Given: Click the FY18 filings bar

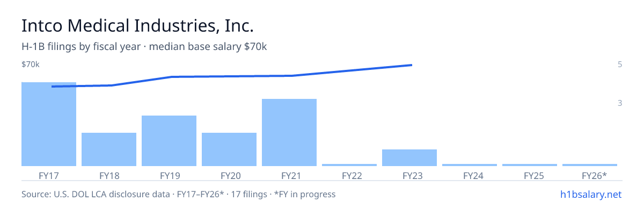Looking at the screenshot, I should 109,149.
